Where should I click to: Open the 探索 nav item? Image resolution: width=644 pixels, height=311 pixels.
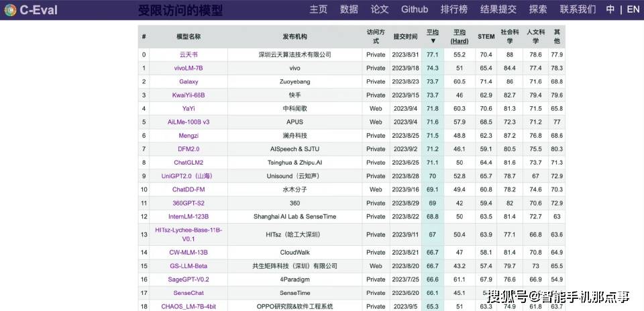coord(538,9)
